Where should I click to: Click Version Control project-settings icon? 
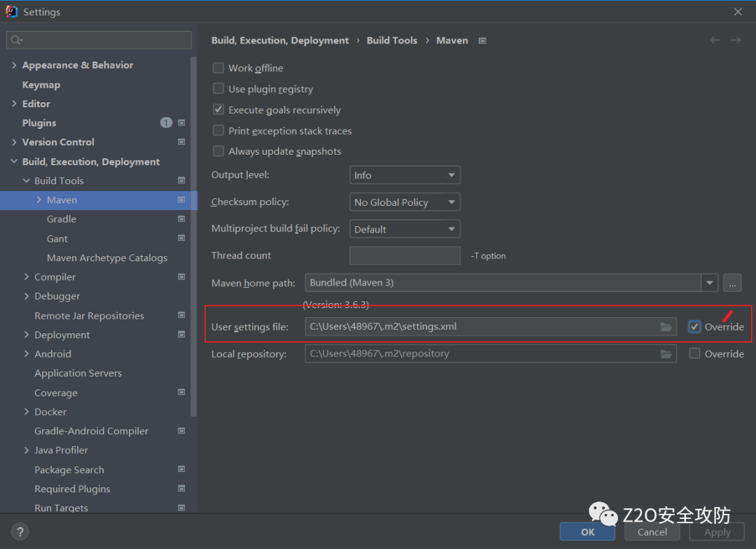(x=181, y=142)
